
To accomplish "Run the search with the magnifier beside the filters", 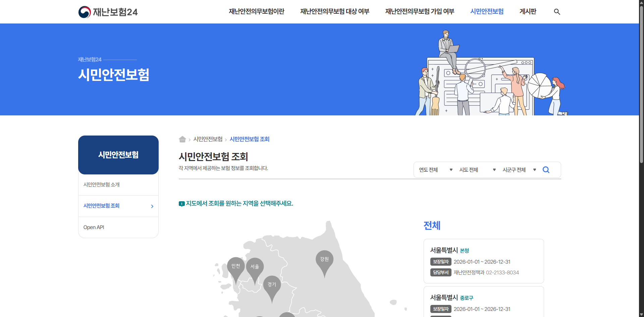I will pyautogui.click(x=546, y=170).
